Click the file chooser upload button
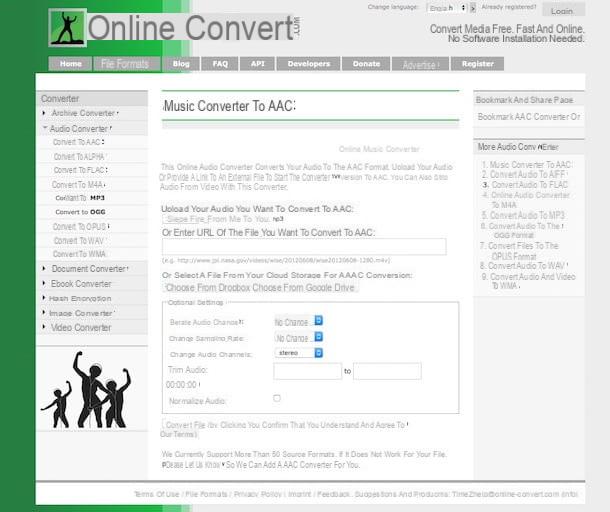610x512 pixels. pos(183,219)
